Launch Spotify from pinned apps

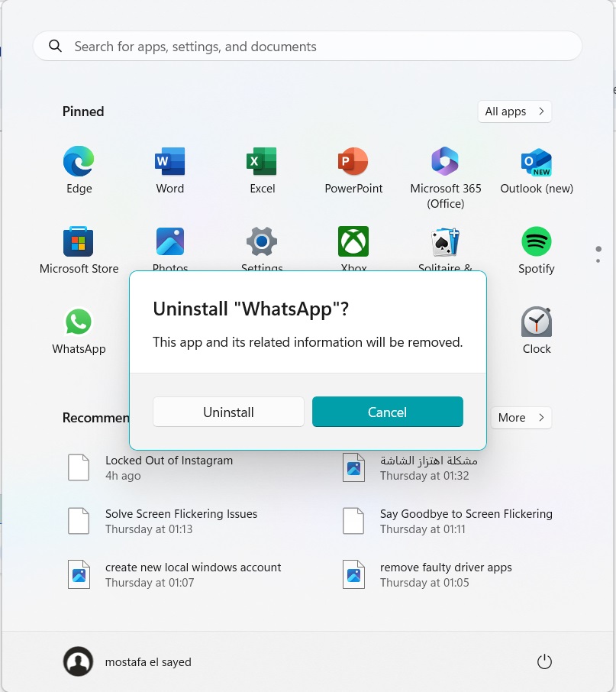(536, 241)
